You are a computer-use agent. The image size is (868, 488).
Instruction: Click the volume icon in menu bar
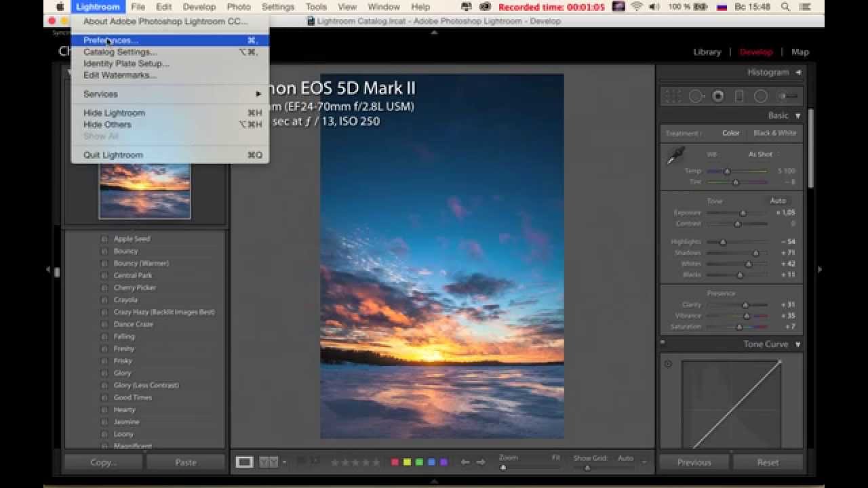pos(655,7)
